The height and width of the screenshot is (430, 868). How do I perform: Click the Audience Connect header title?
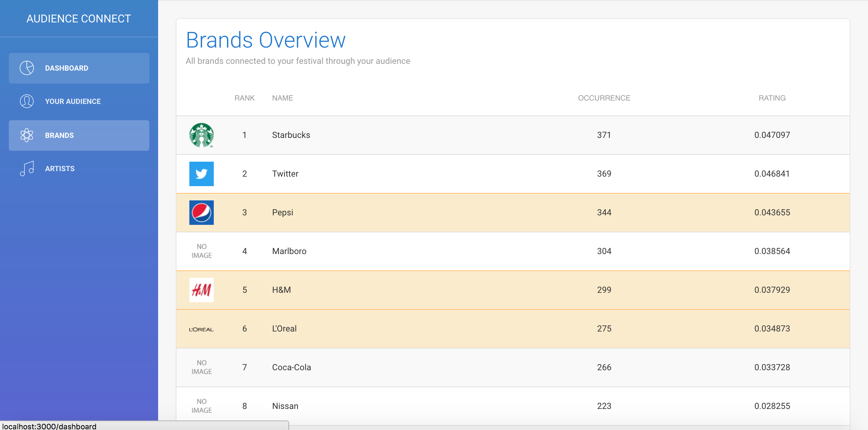[x=79, y=19]
